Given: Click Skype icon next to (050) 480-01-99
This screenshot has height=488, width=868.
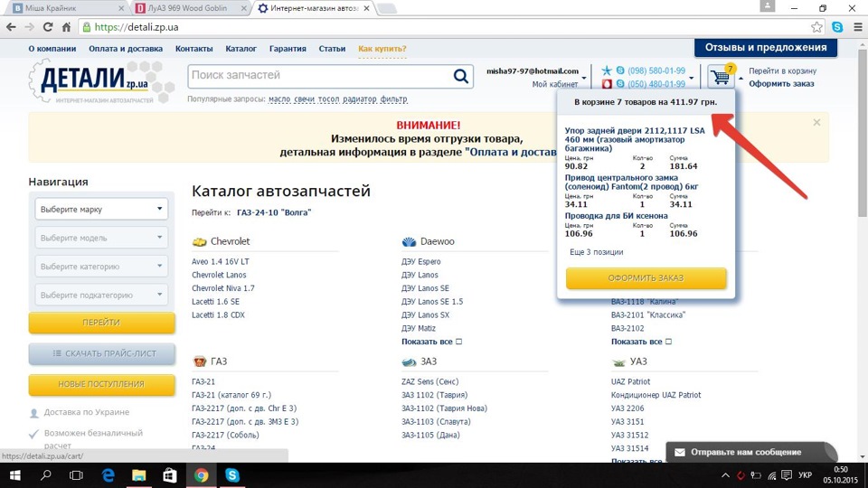Looking at the screenshot, I should click(x=620, y=84).
